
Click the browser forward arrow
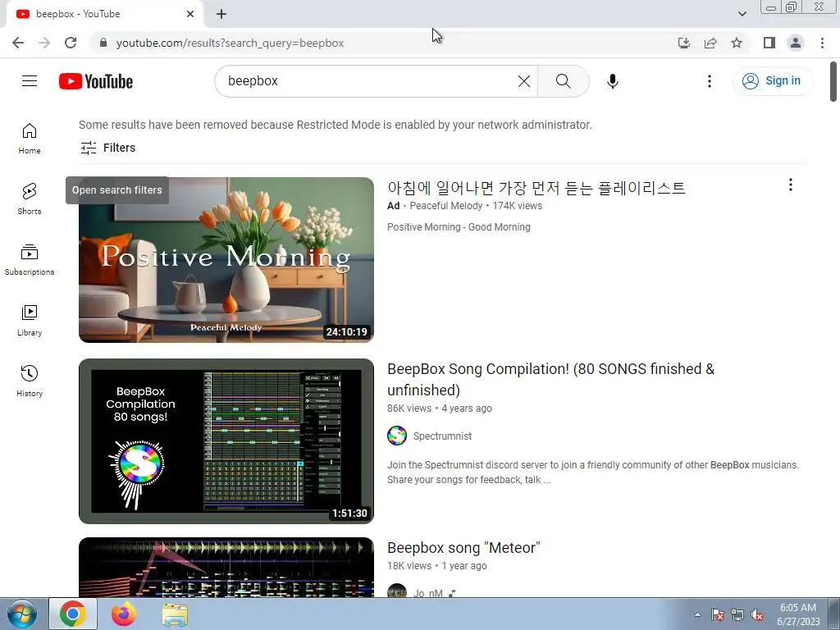44,43
